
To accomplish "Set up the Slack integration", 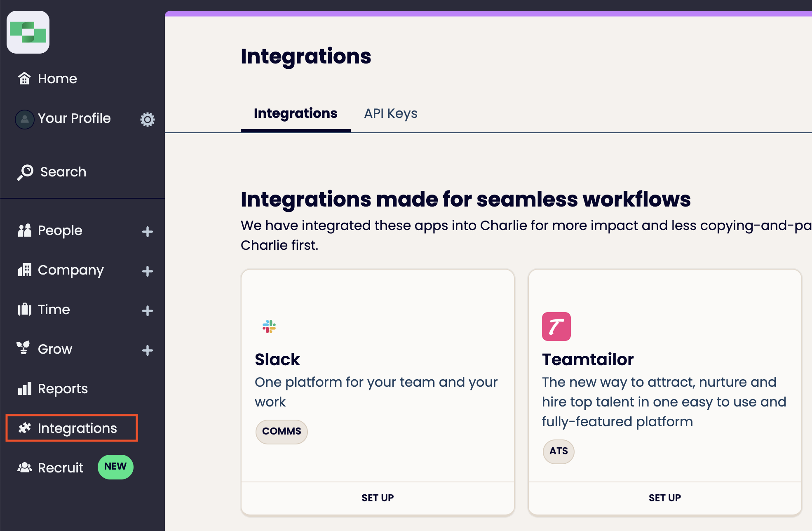I will tap(377, 498).
